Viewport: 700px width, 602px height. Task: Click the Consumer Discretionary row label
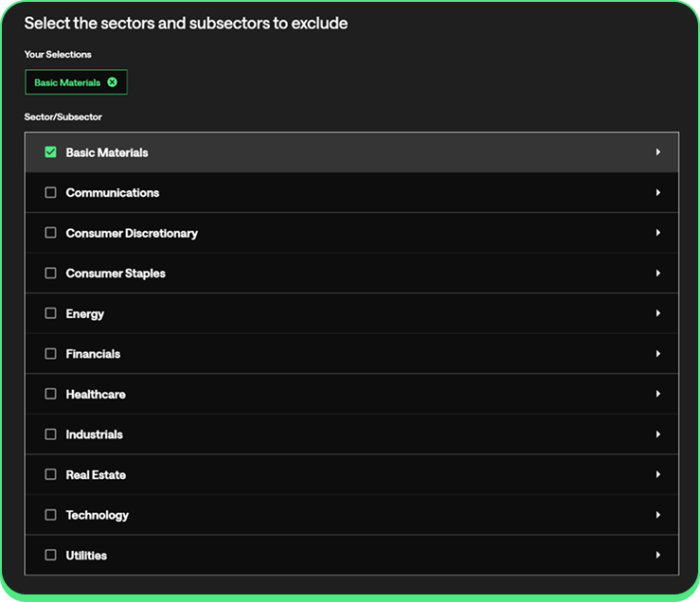pos(132,234)
